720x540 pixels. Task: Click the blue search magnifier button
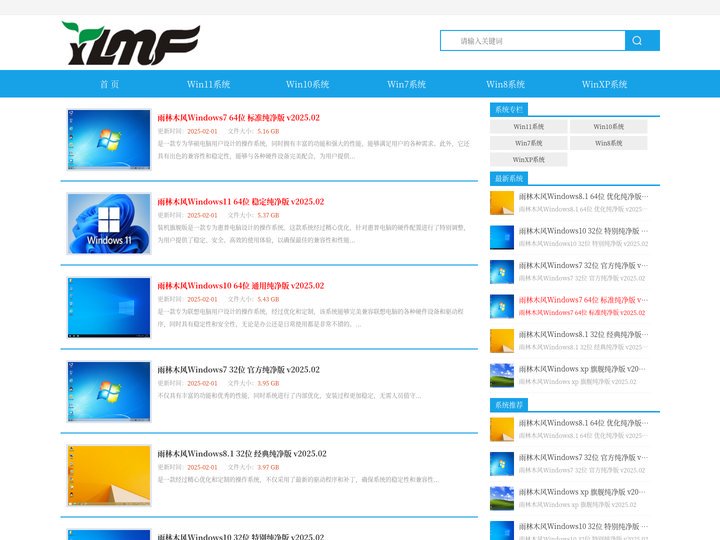(642, 40)
